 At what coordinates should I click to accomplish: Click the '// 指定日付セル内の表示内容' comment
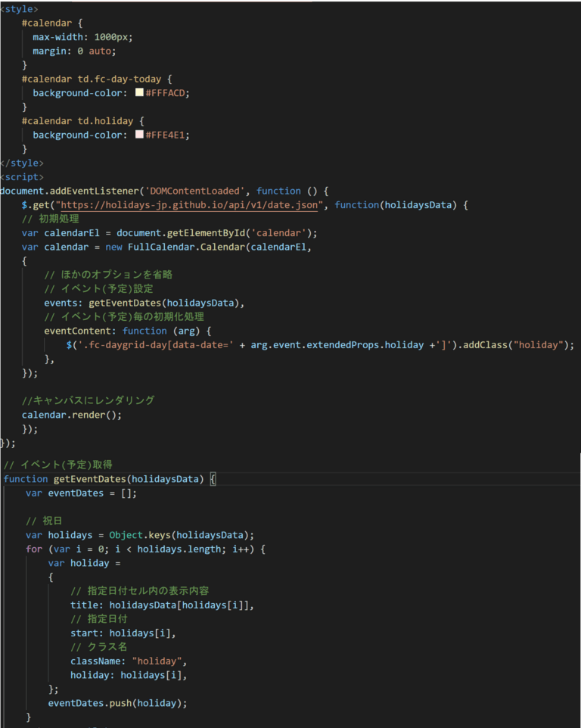tap(140, 590)
